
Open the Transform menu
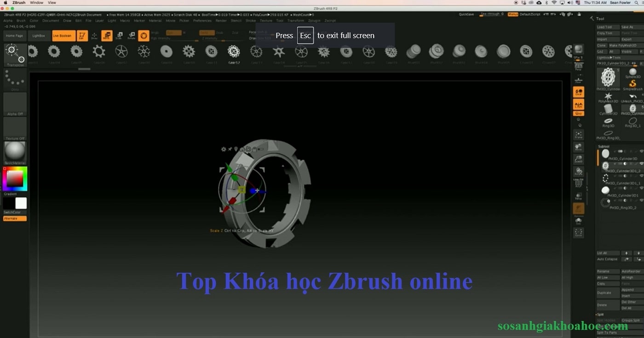point(296,21)
